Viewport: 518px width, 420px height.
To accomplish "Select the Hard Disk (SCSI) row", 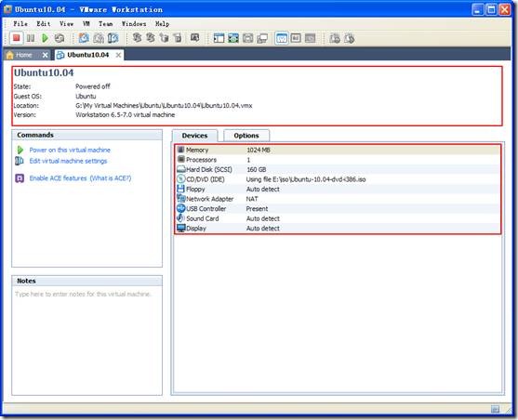I will pos(338,169).
